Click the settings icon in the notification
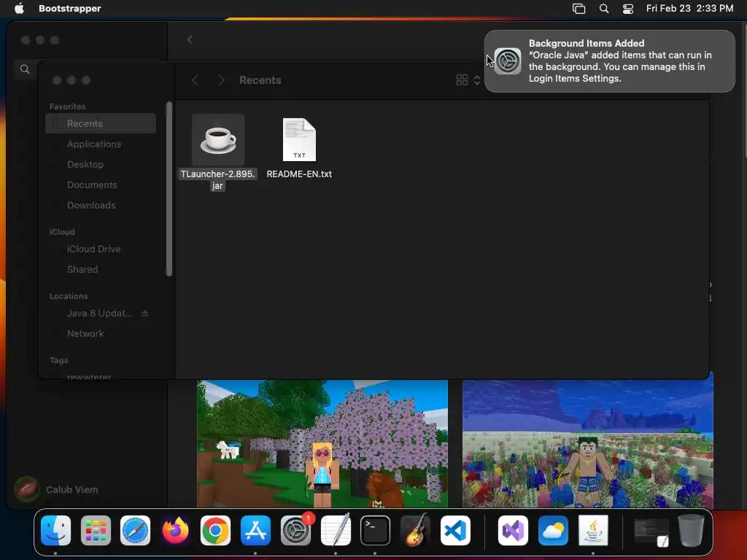This screenshot has width=747, height=560. [x=508, y=61]
